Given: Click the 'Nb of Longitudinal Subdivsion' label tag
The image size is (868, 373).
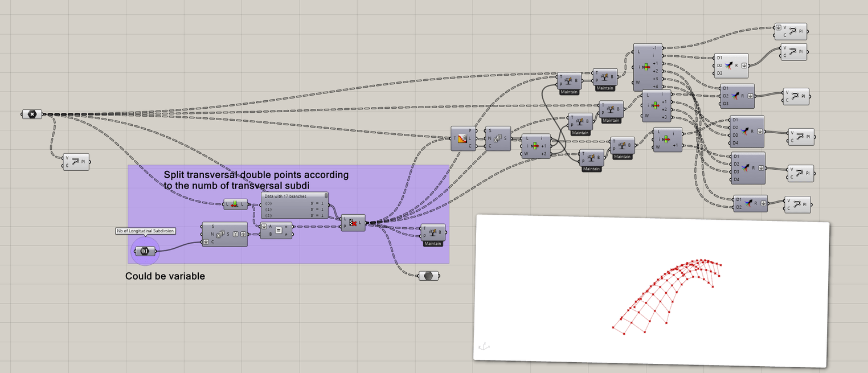Looking at the screenshot, I should (145, 231).
